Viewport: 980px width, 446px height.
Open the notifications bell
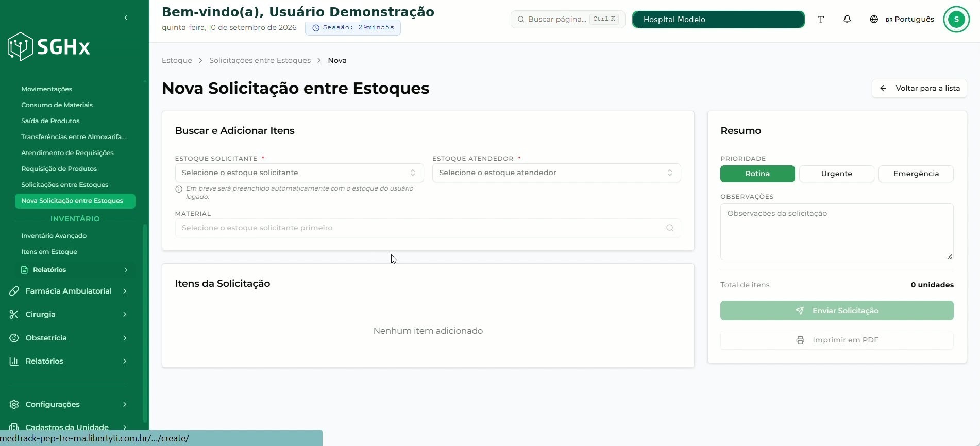(847, 19)
